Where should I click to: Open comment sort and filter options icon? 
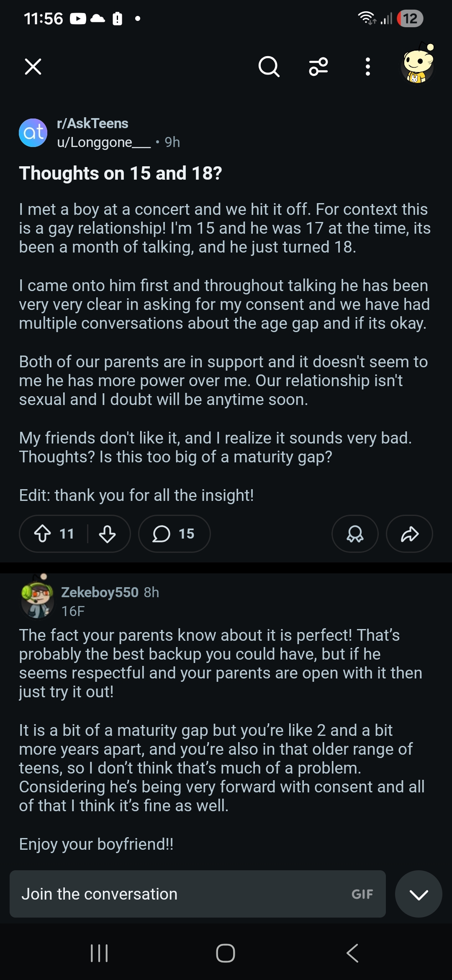318,67
